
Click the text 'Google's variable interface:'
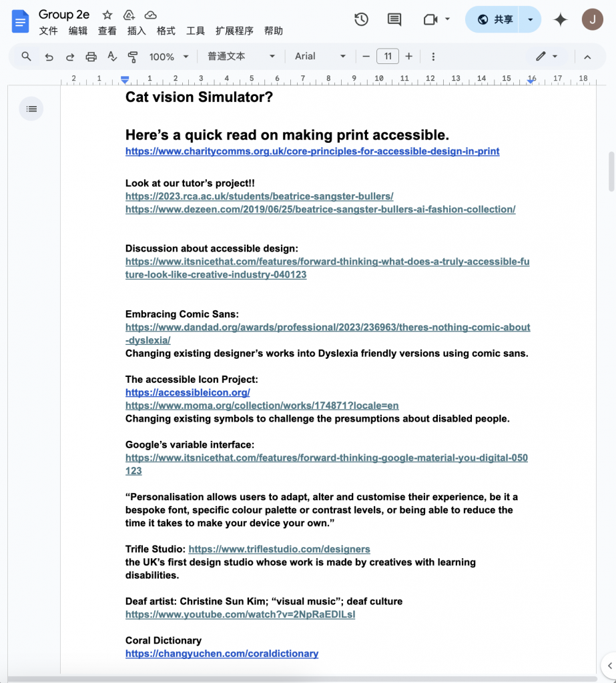[x=190, y=445]
